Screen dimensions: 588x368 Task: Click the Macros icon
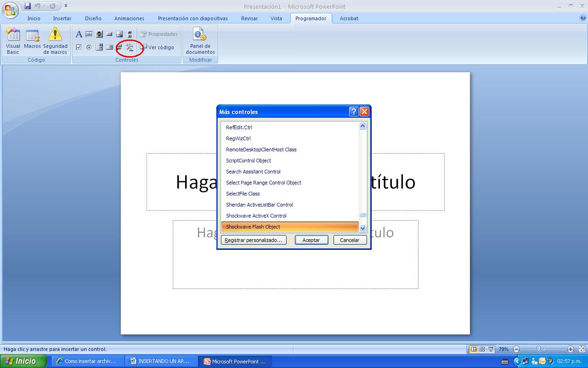coord(32,40)
